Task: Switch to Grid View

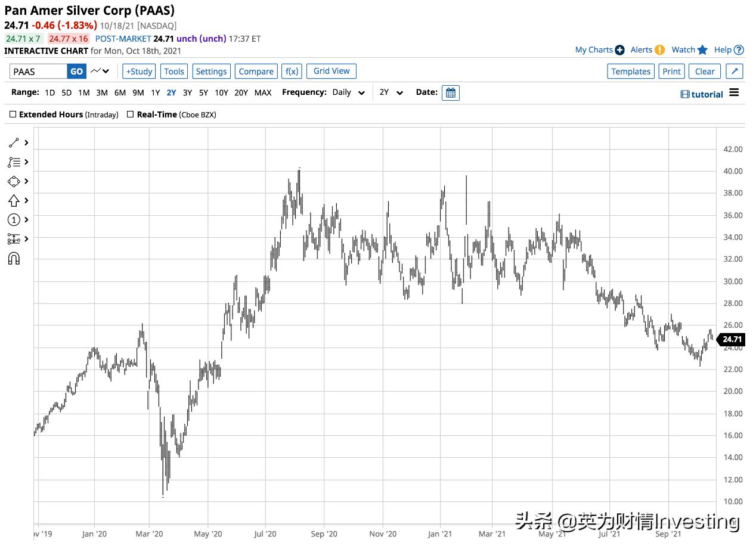Action: point(331,71)
